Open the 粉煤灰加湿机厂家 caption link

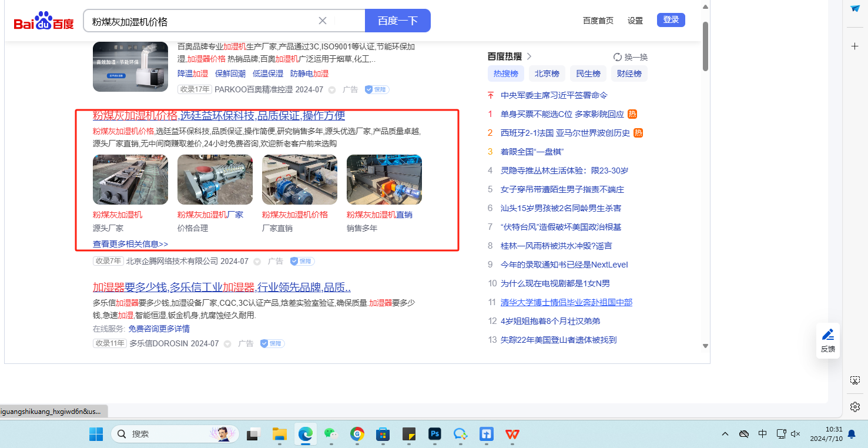click(x=210, y=215)
